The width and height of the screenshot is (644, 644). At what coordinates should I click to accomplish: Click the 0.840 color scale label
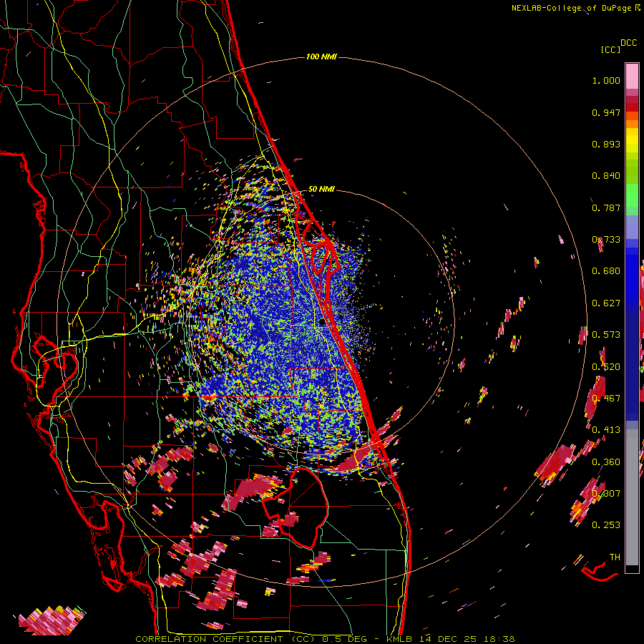(606, 176)
